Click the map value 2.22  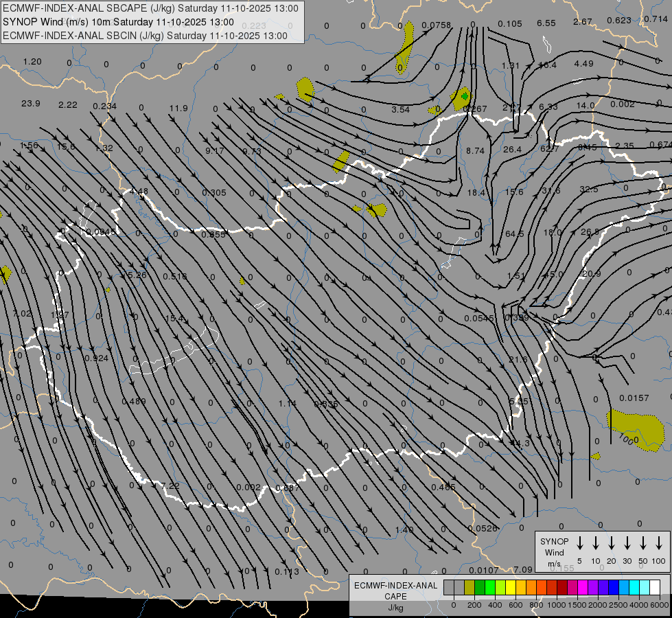tap(68, 104)
